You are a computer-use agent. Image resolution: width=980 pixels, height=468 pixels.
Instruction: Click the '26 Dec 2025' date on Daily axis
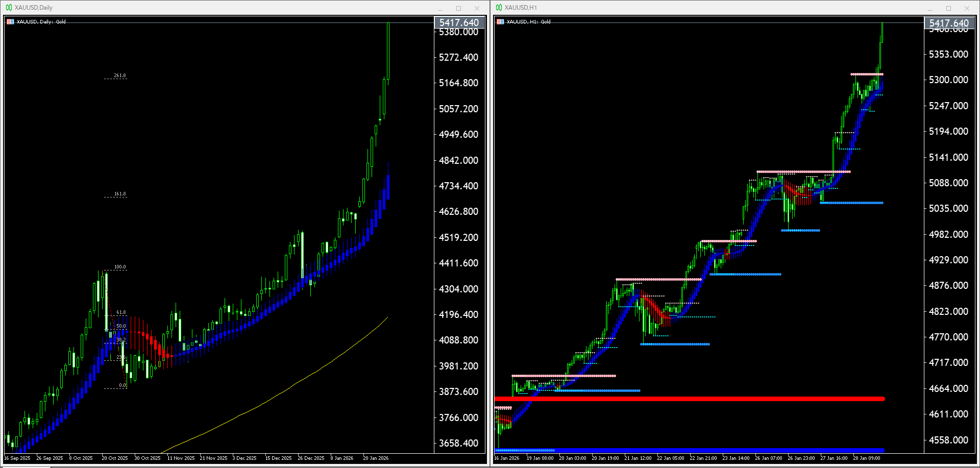[311, 458]
